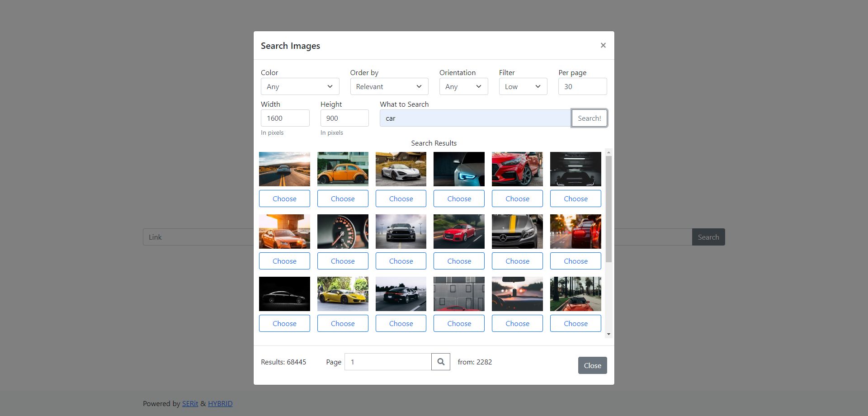The image size is (868, 416).
Task: Click the gray Close button
Action: pyautogui.click(x=592, y=365)
